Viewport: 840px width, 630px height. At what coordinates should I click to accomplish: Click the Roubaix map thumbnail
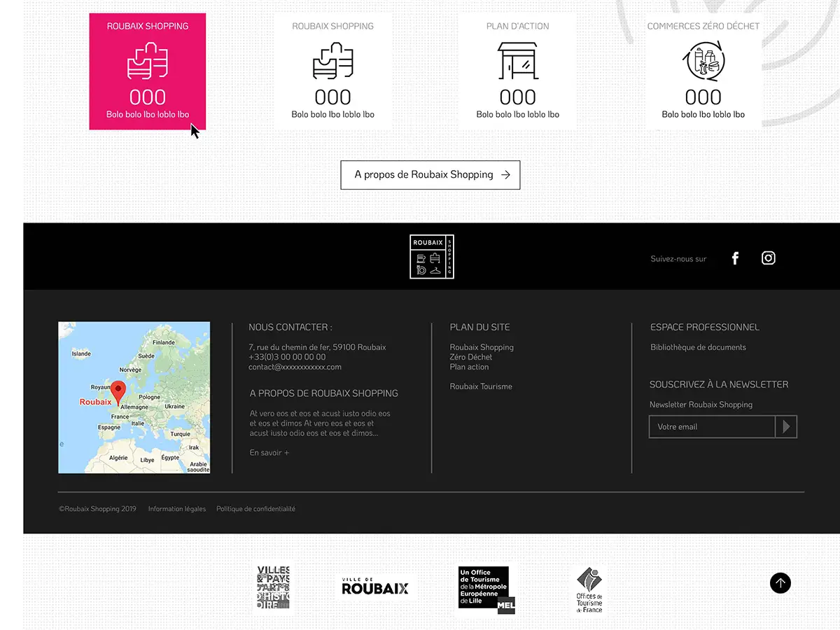(134, 398)
